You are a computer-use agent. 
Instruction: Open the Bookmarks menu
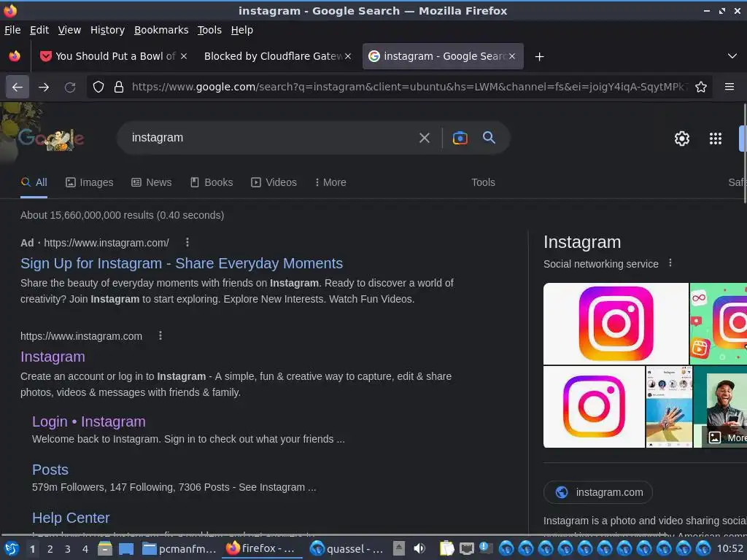(161, 30)
